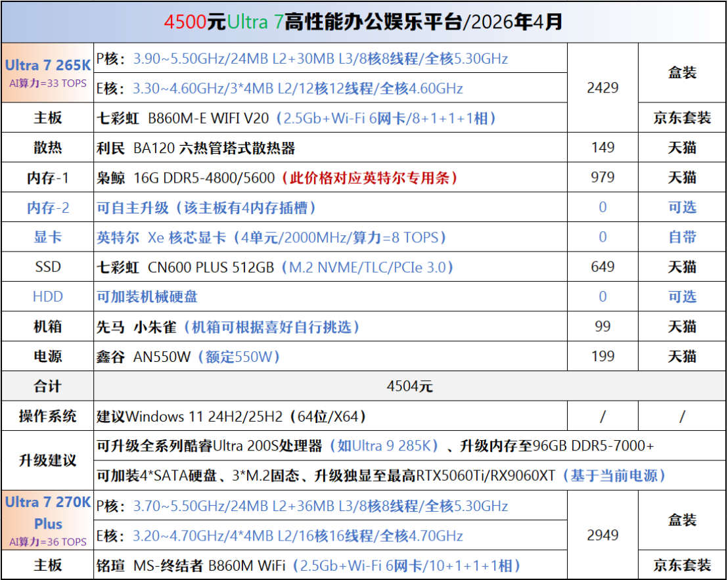This screenshot has height=580, width=728.
Task: Click the 京东套装 cell of the 七彩虹 B860M-E row
Action: pyautogui.click(x=682, y=118)
